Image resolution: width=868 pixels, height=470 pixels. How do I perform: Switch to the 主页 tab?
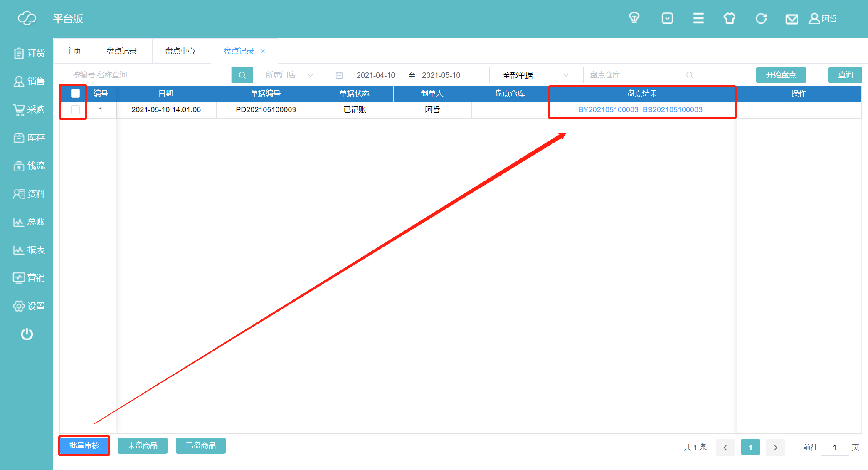click(74, 51)
